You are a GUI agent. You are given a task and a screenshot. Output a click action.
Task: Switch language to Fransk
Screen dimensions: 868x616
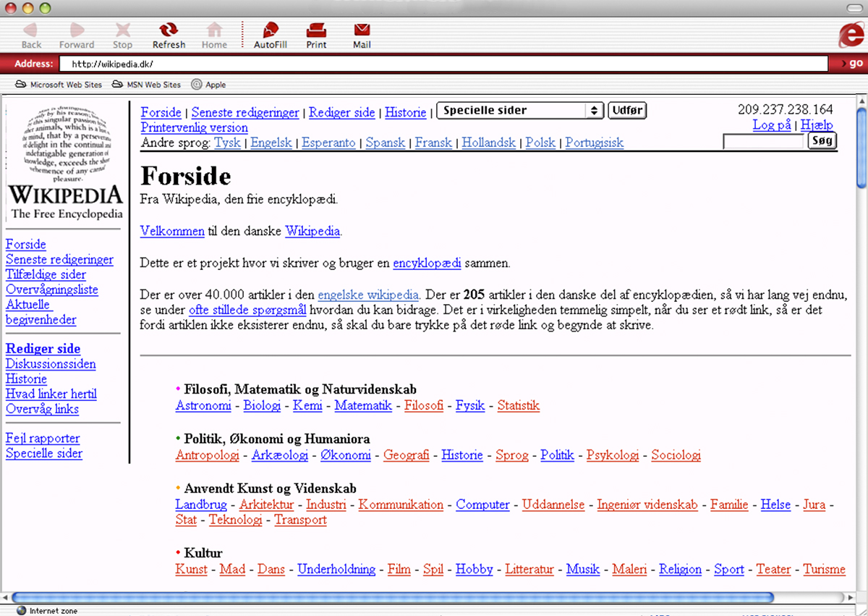[x=433, y=143]
